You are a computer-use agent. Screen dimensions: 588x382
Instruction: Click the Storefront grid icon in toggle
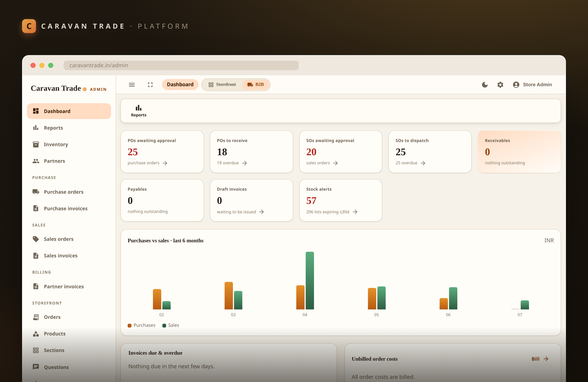[211, 85]
